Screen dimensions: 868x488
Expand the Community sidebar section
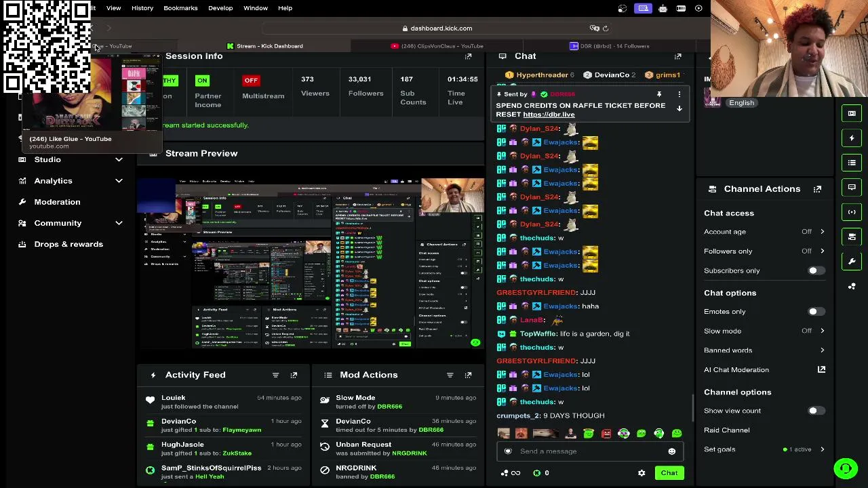point(119,223)
